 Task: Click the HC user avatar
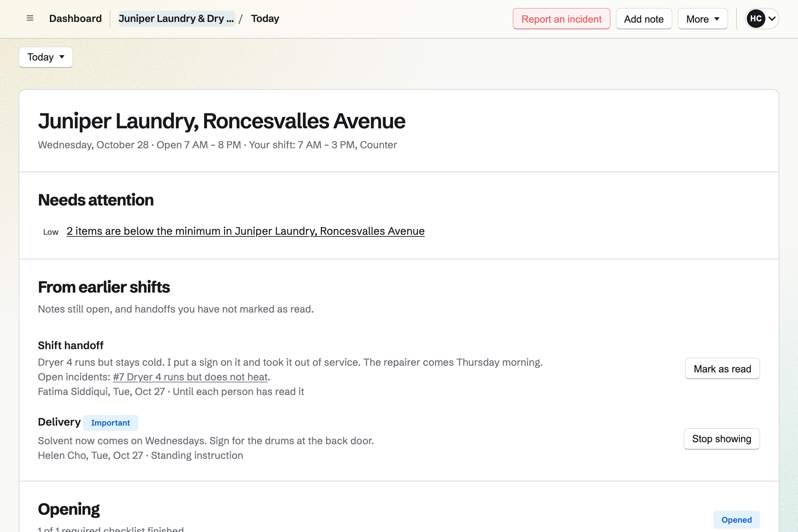coord(755,19)
